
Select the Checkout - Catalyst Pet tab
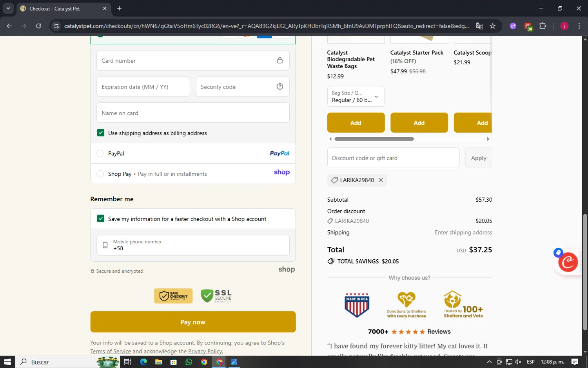63,9
